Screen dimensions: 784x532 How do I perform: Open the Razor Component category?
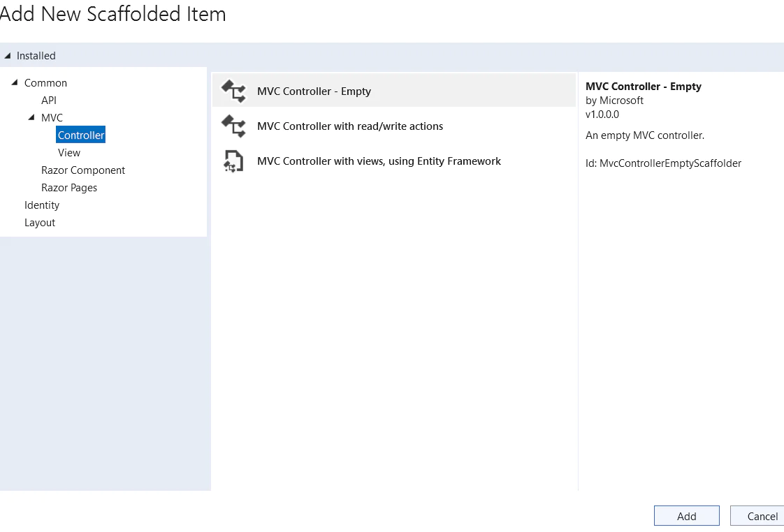pyautogui.click(x=83, y=170)
